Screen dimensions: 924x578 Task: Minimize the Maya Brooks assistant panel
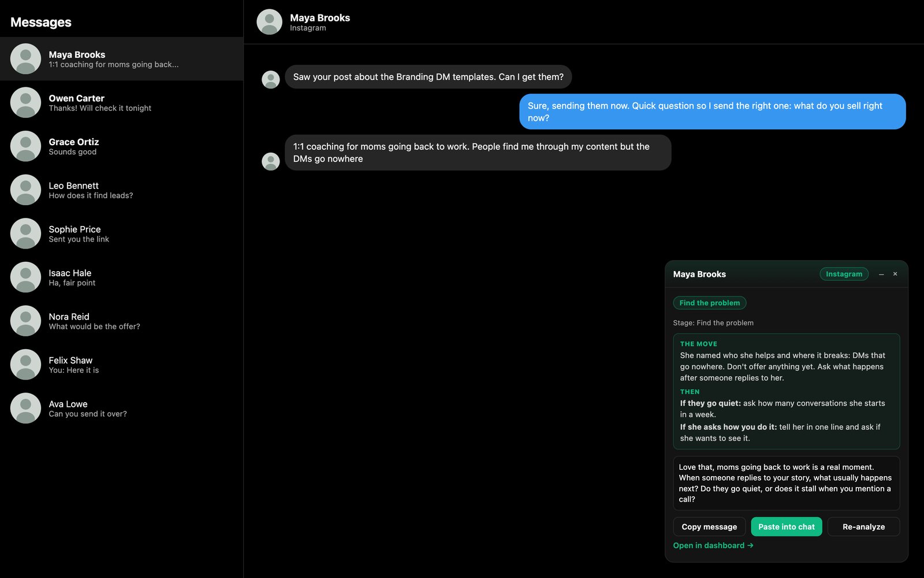881,275
